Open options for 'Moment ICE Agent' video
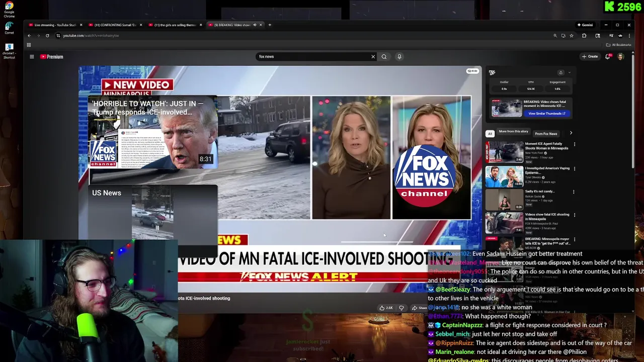Viewport: 644px width, 362px height. (575, 144)
